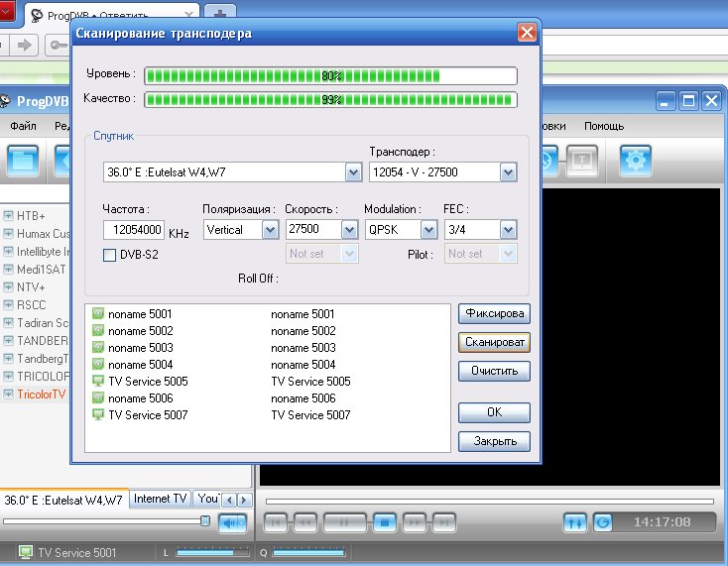
Task: Enable the DVB-S2 checkbox
Action: point(110,255)
